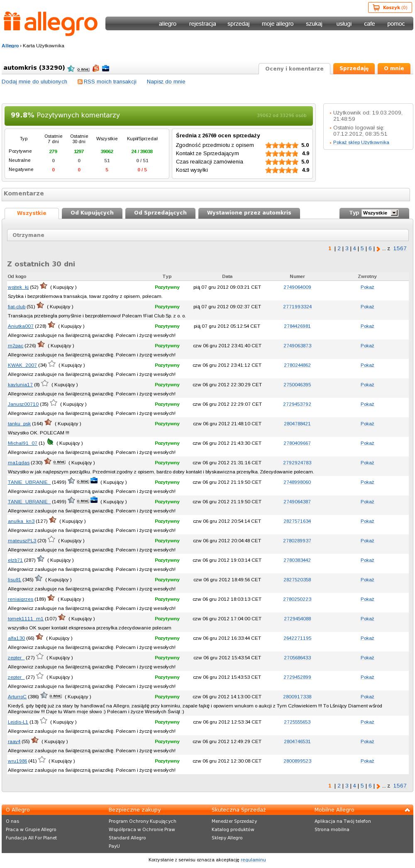415x868 pixels.
Task: Click the orange shop bag icon beside automkris
Action: click(96, 68)
